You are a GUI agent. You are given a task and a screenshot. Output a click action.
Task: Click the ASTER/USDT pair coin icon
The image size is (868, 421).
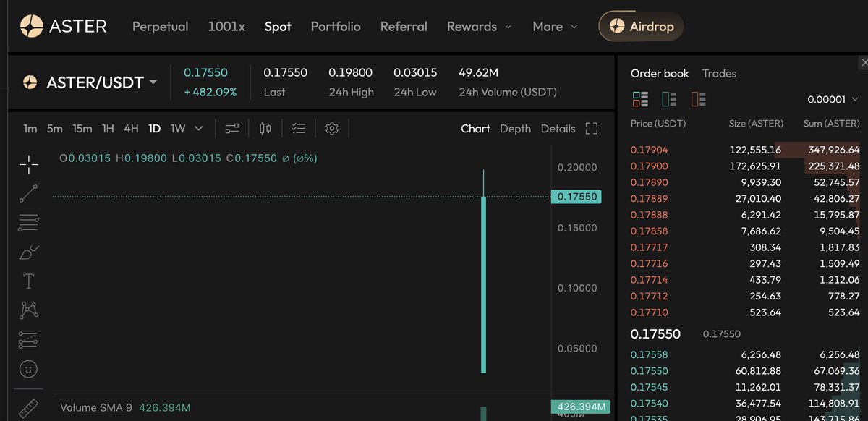(x=30, y=82)
